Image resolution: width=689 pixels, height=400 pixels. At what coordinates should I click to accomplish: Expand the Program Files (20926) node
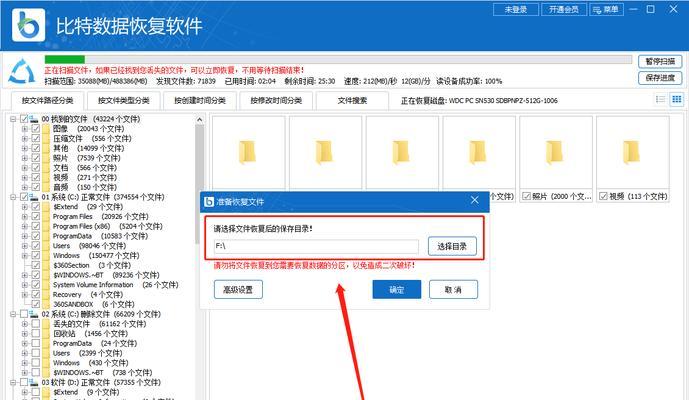tap(25, 217)
